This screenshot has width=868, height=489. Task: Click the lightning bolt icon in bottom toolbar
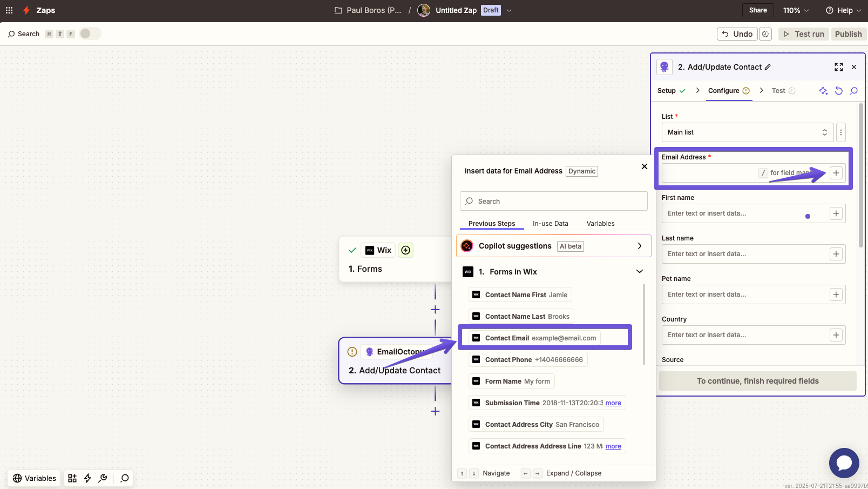87,478
